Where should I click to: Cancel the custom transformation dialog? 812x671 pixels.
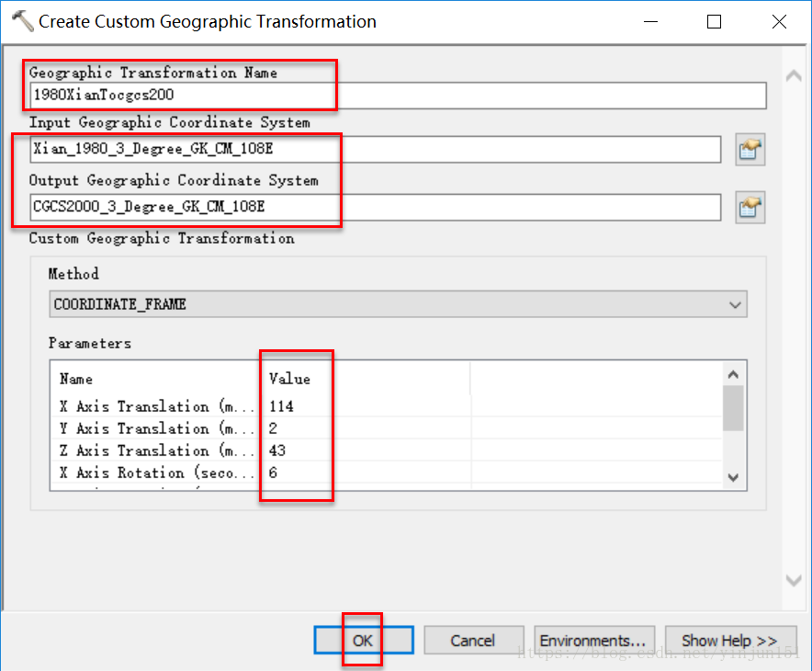(473, 641)
